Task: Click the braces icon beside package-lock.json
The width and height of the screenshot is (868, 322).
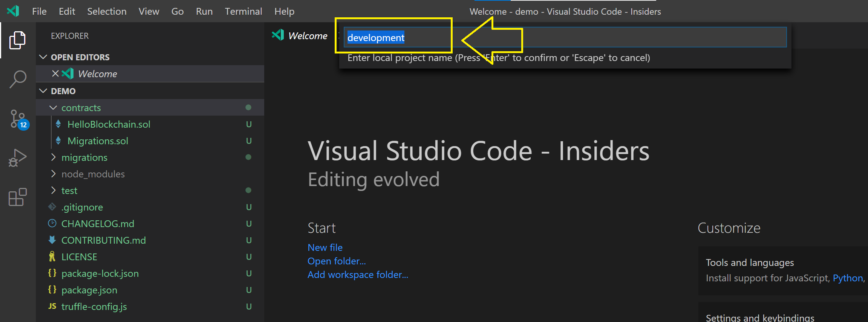Action: 52,273
